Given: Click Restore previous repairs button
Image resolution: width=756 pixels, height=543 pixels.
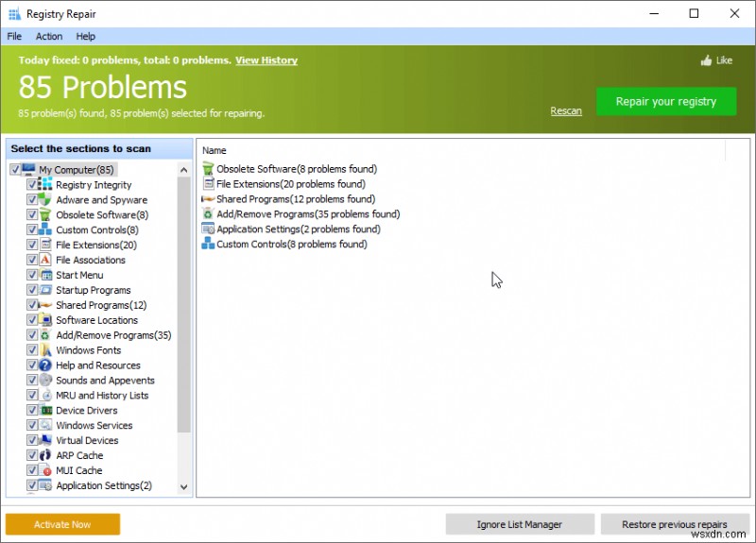Looking at the screenshot, I should (x=675, y=524).
